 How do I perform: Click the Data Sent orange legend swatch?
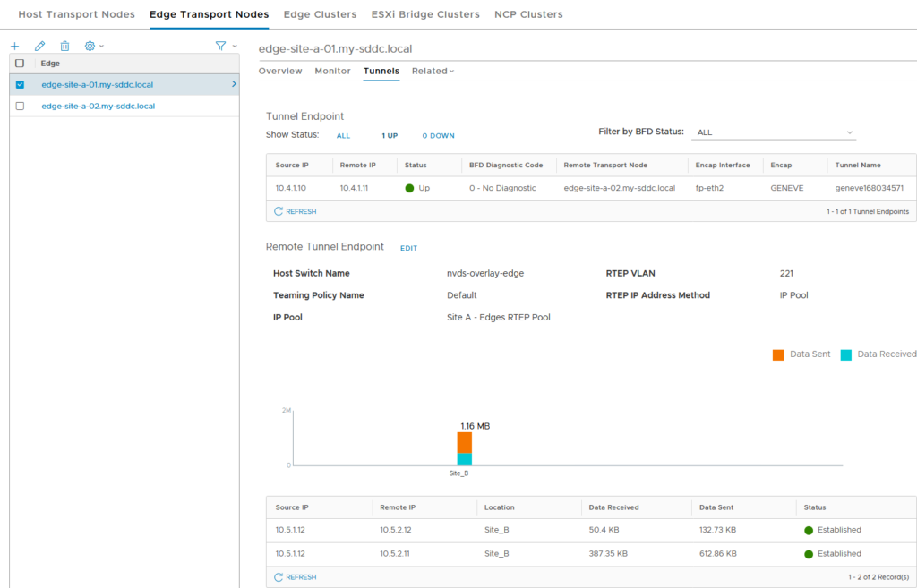[x=778, y=354]
